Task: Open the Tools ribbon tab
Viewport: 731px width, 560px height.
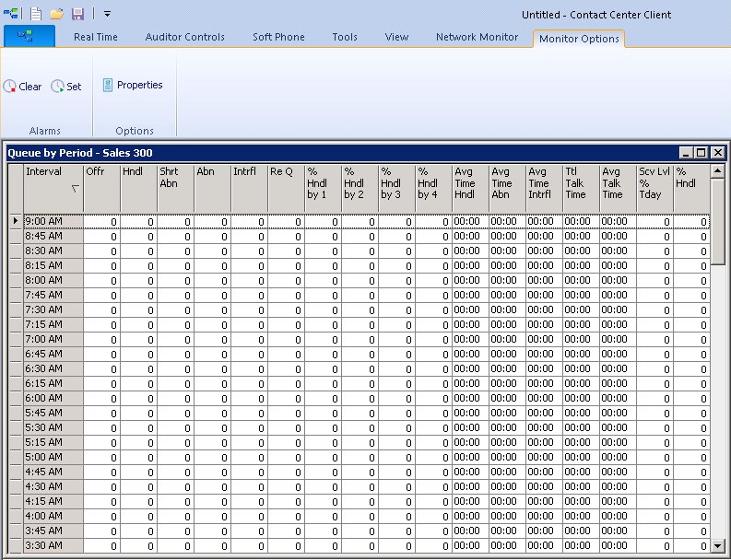Action: pyautogui.click(x=345, y=38)
